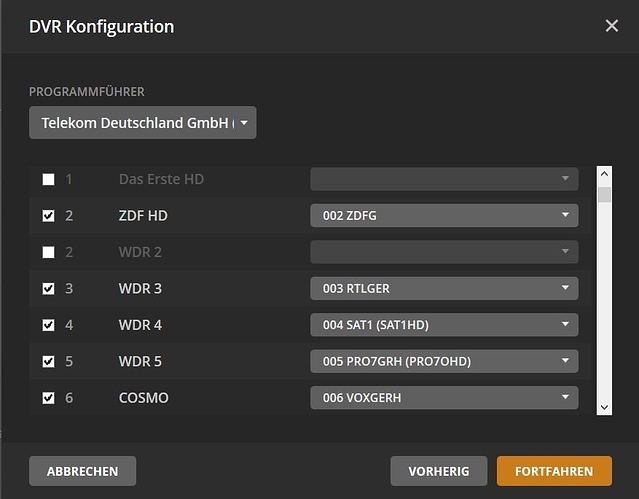Click the channel list scrollbar up arrow
This screenshot has height=499, width=639.
pos(604,174)
